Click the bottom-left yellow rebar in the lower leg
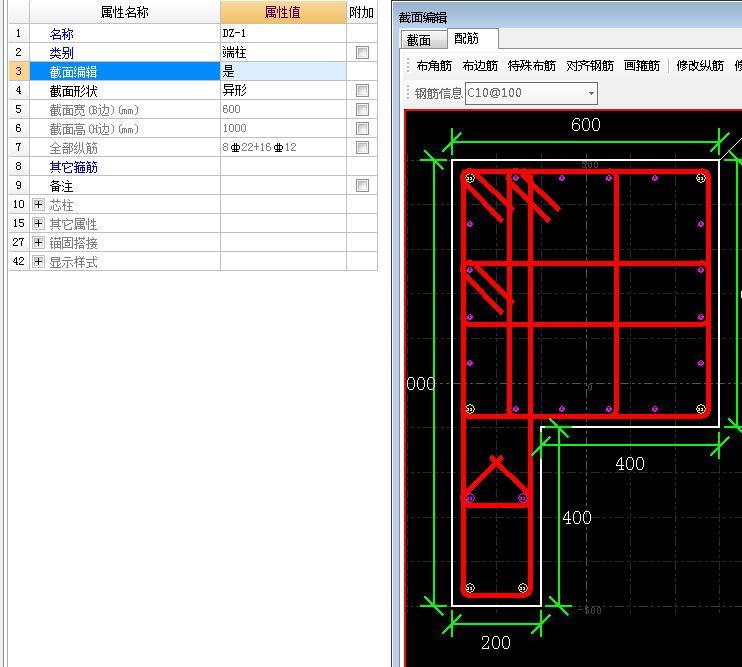 click(x=469, y=588)
